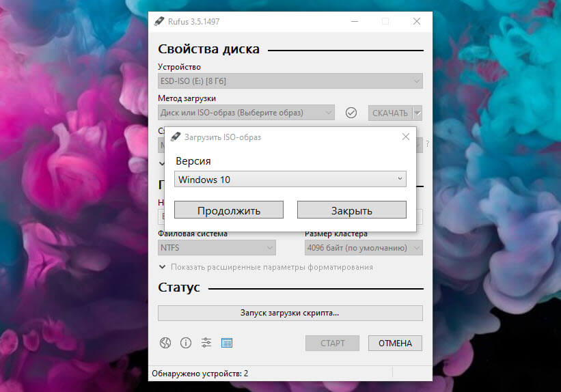Image resolution: width=561 pixels, height=392 pixels.
Task: Open the Устройство ESD-ISO dropdown
Action: [x=290, y=81]
